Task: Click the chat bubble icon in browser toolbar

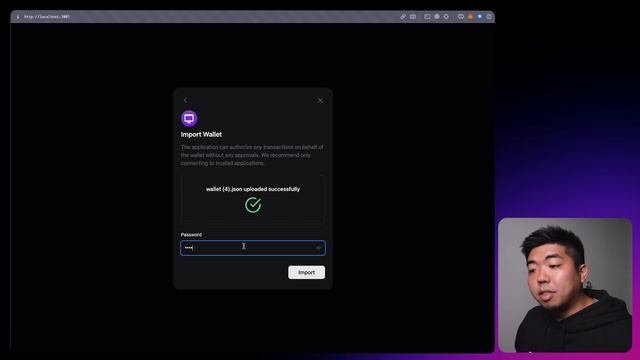Action: pyautogui.click(x=461, y=17)
